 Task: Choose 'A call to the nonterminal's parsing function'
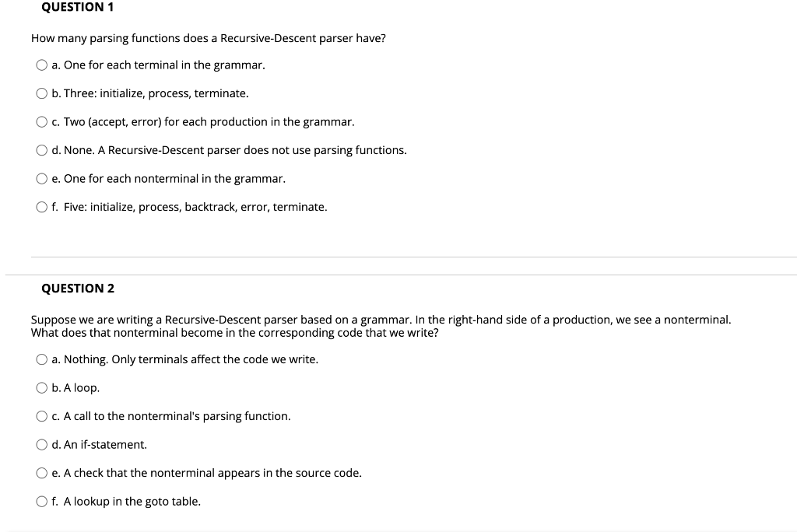click(42, 415)
